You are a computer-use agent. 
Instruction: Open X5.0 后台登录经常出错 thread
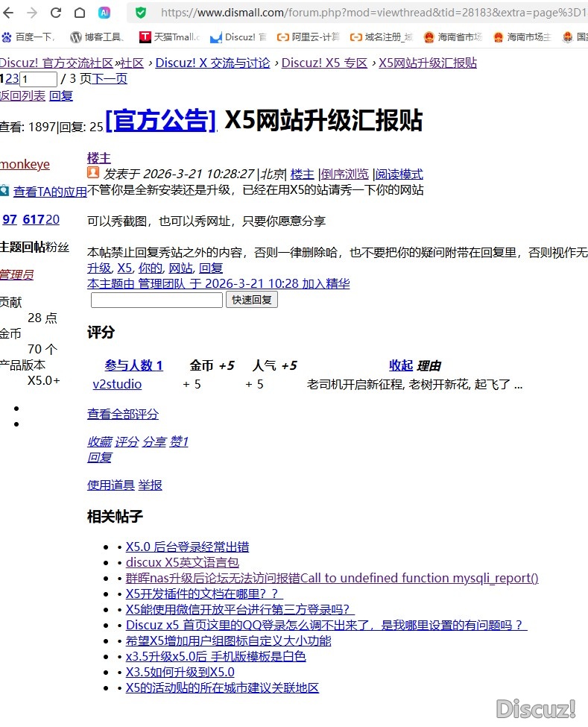[187, 547]
